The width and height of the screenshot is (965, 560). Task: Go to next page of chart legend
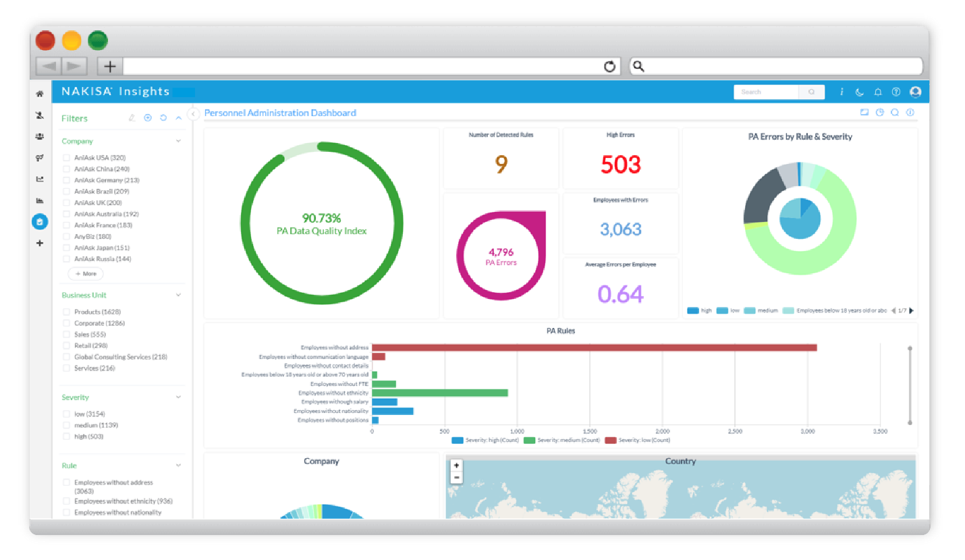[912, 310]
